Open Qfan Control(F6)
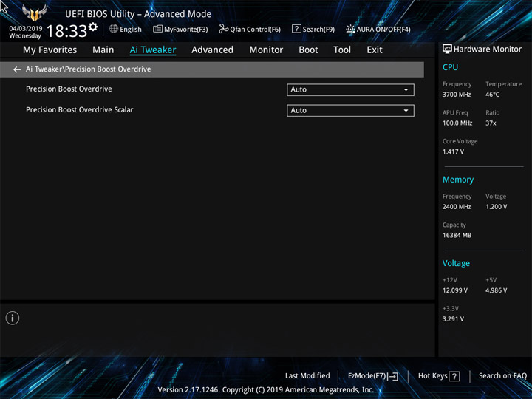 click(x=250, y=29)
